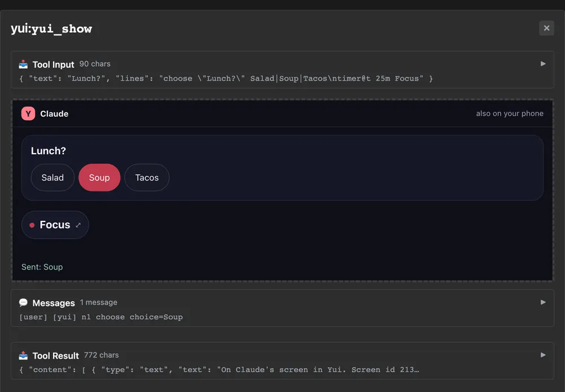Click the 'choose choice=Soup' message line
This screenshot has height=392, width=565.
tap(101, 317)
